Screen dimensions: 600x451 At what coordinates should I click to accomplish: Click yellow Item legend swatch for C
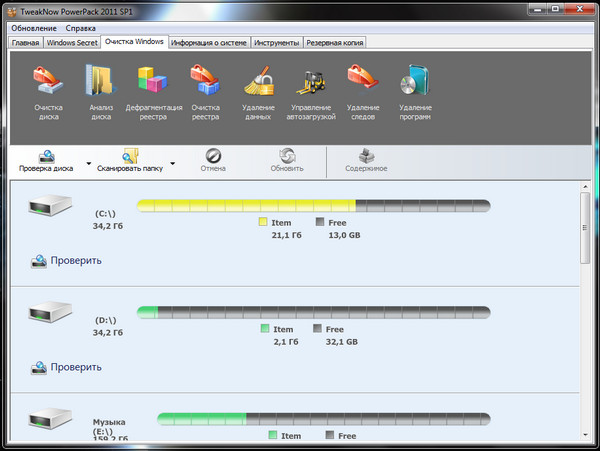(263, 221)
